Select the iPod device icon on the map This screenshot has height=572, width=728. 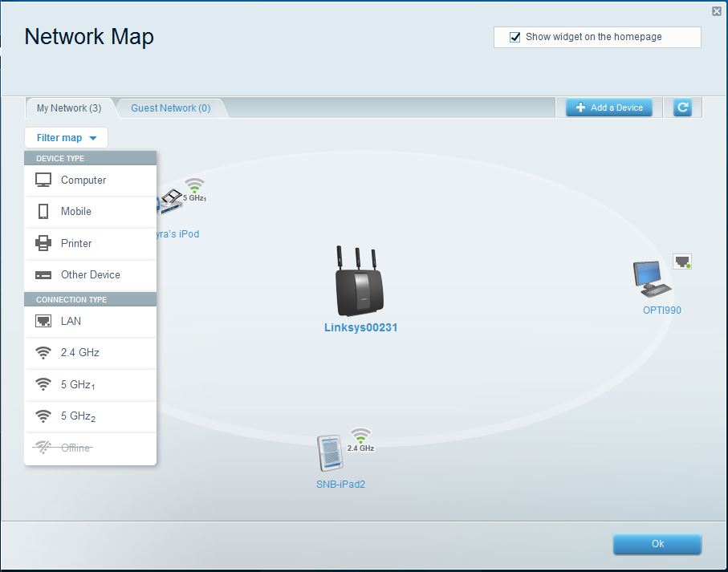[x=169, y=201]
